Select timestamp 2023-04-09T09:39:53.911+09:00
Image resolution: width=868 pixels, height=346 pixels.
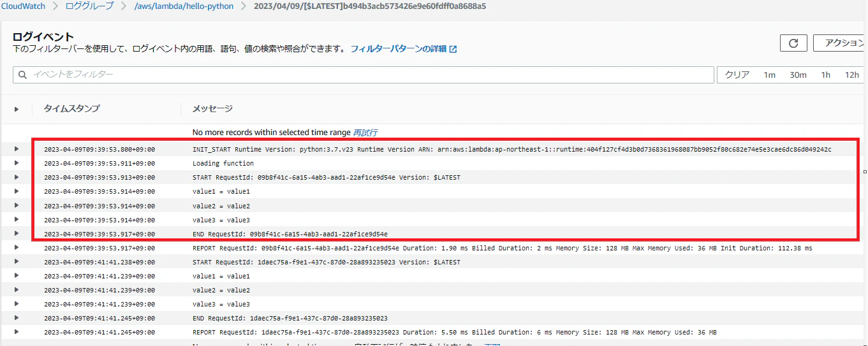[x=99, y=163]
